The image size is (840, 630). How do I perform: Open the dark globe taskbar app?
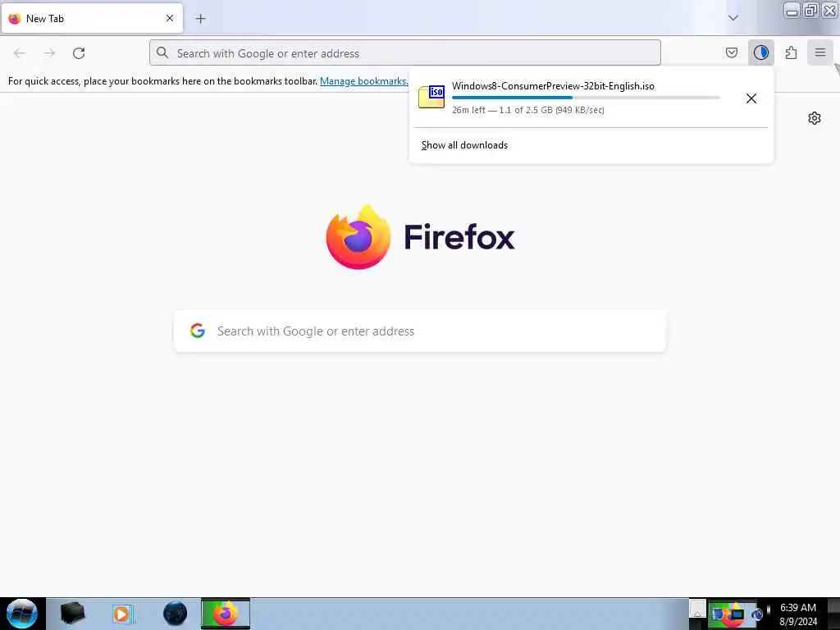pyautogui.click(x=175, y=614)
